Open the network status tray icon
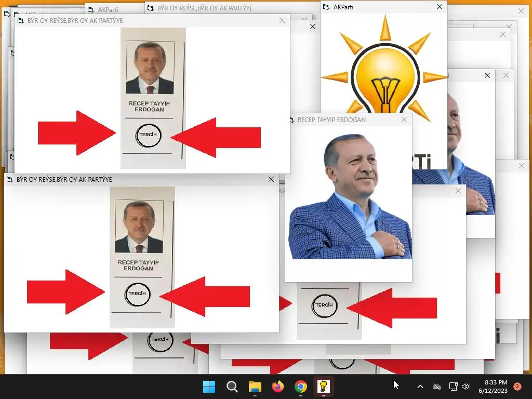532x399 pixels. (x=453, y=387)
